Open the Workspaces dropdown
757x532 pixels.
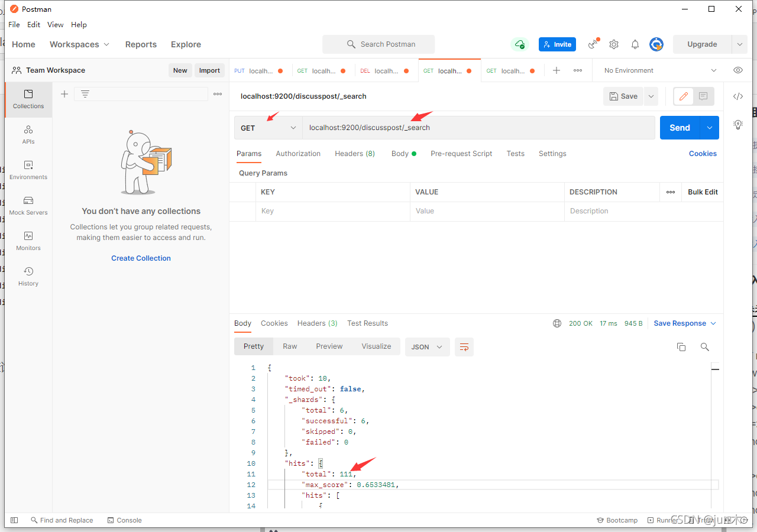(79, 44)
